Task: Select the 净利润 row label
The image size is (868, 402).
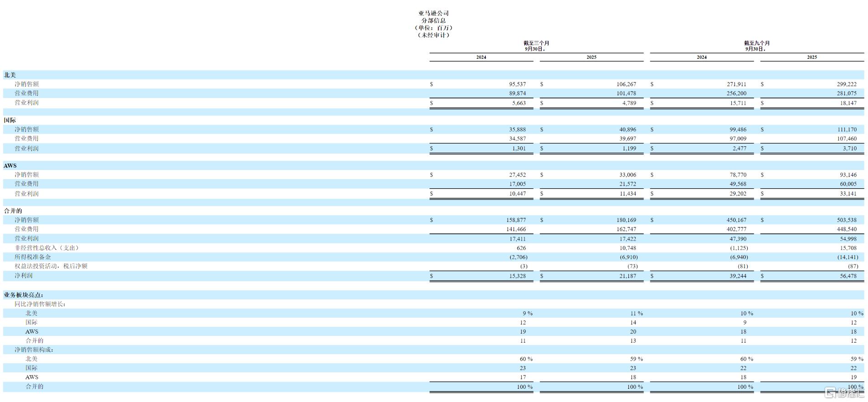Action: [23, 276]
